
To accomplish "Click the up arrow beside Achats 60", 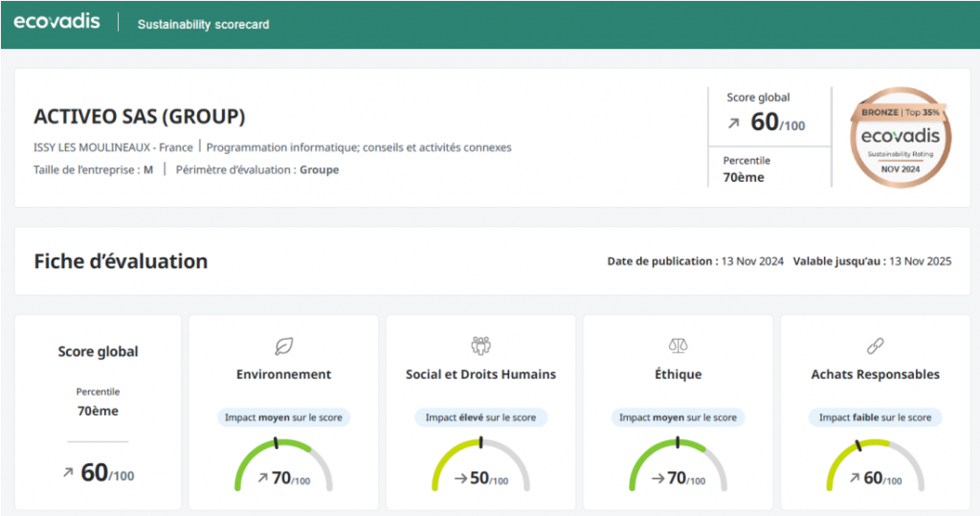I will pyautogui.click(x=855, y=478).
